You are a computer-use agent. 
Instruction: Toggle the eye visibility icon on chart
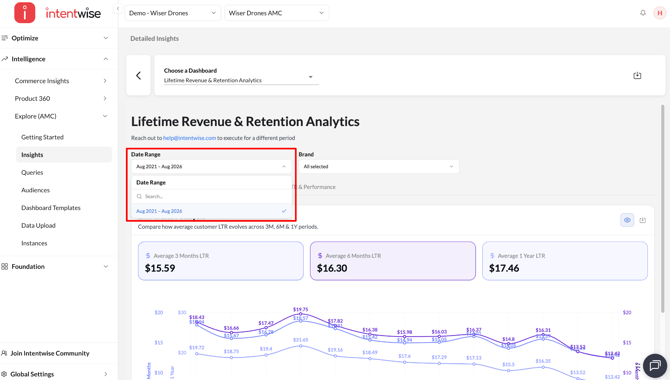coord(627,220)
